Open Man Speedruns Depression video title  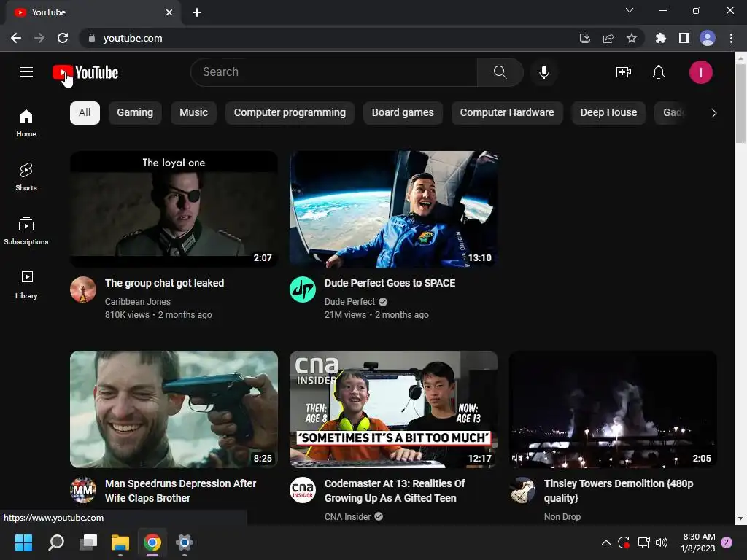(181, 491)
